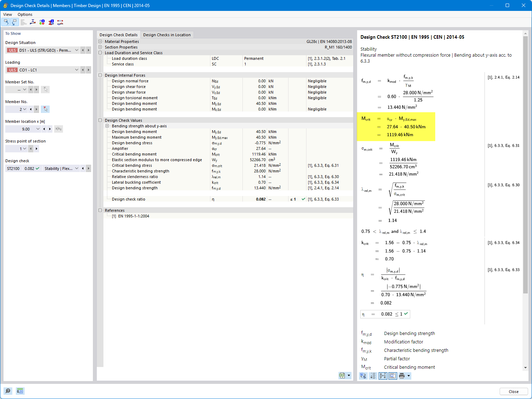Click the image swap icon under formula panel
Screen dimensions: 532x399
(x=363, y=376)
